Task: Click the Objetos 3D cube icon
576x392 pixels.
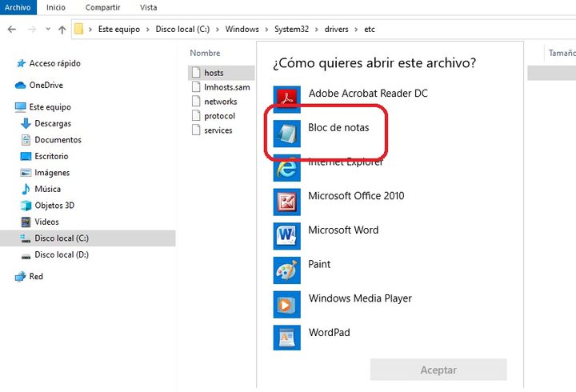Action: coord(26,206)
